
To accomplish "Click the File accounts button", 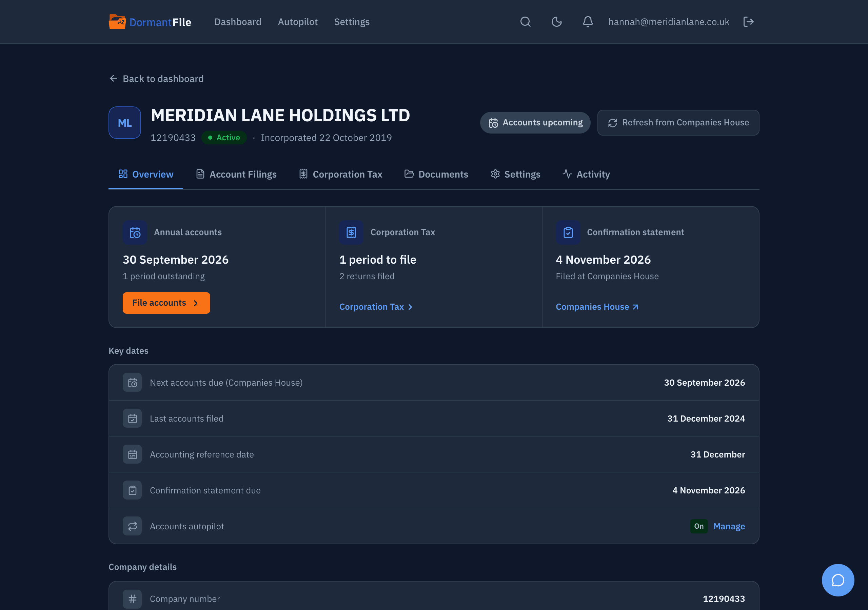I will pos(166,303).
